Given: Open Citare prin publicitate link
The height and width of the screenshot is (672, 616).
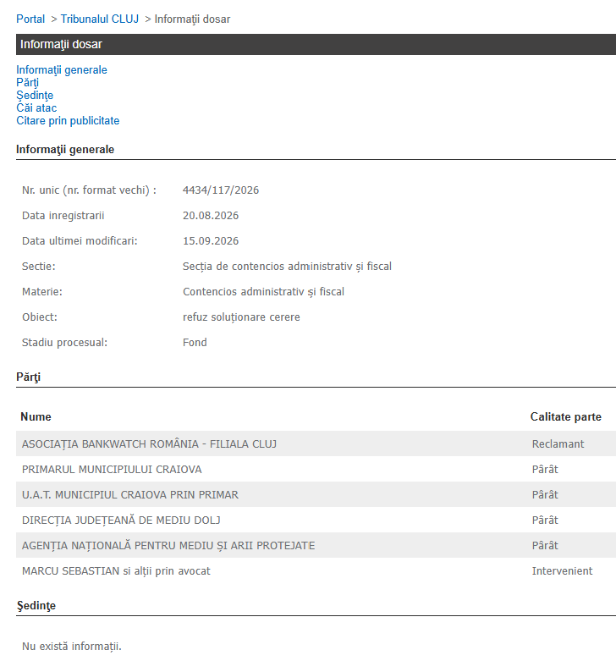Looking at the screenshot, I should [x=68, y=120].
